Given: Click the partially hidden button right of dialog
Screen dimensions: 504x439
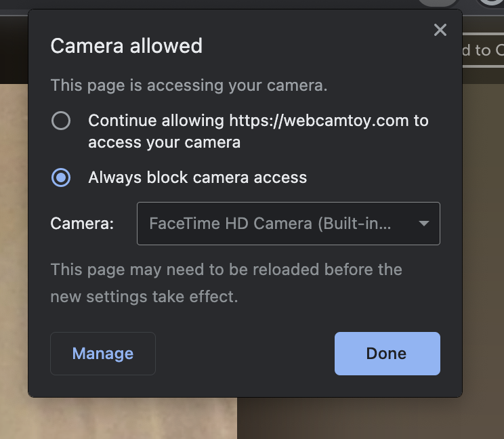Looking at the screenshot, I should [x=483, y=50].
